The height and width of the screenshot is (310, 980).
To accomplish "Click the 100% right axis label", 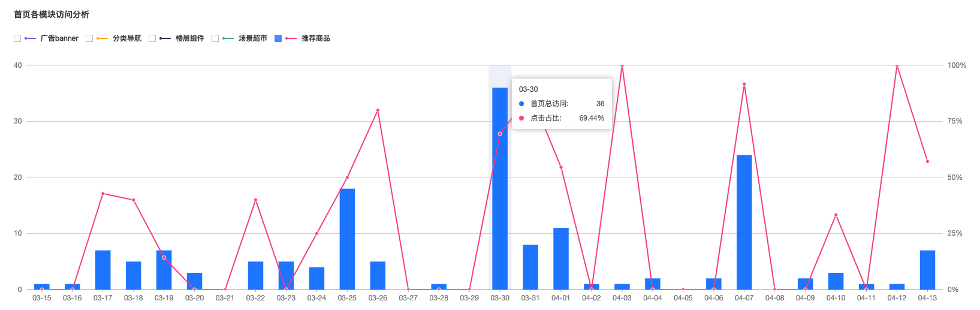I will (x=957, y=65).
